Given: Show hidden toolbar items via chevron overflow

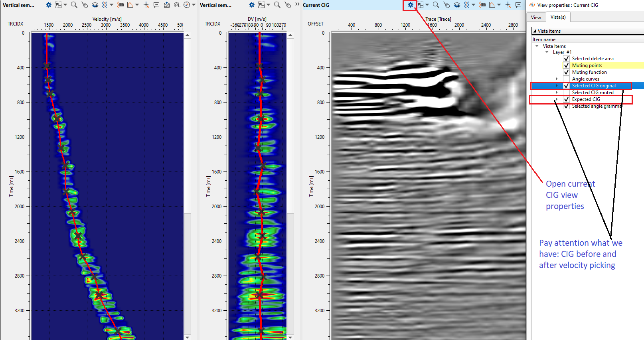Looking at the screenshot, I should click(297, 4).
